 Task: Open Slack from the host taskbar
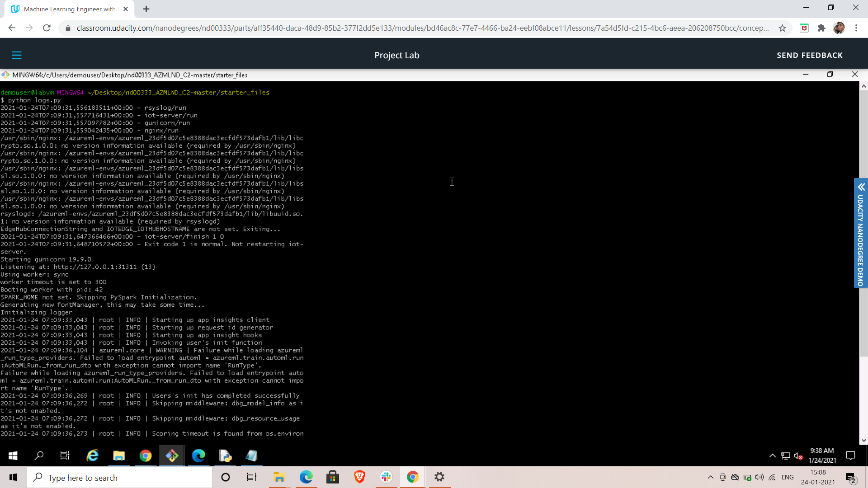click(x=386, y=477)
